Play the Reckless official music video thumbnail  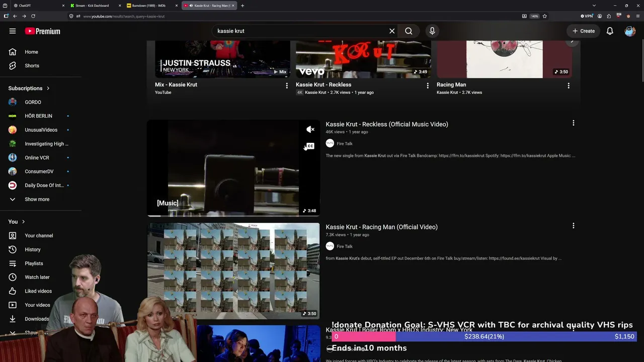pyautogui.click(x=233, y=168)
